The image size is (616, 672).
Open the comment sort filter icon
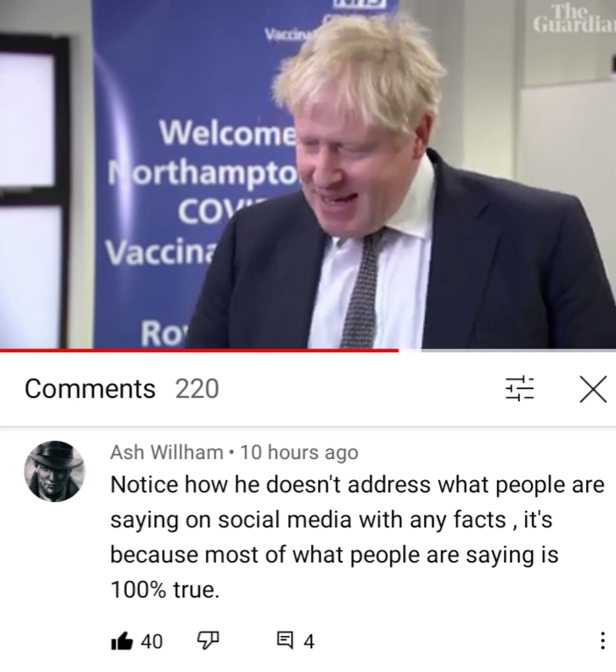(520, 389)
